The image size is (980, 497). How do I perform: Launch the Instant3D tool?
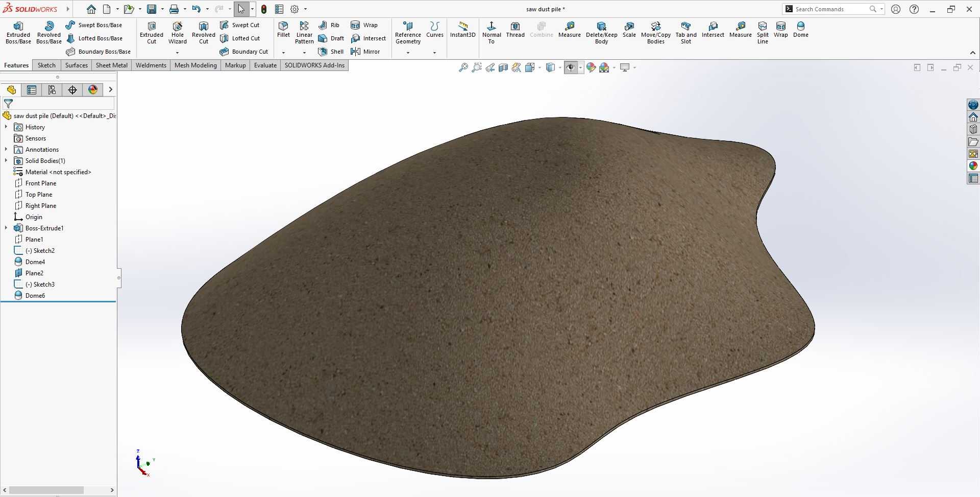462,30
